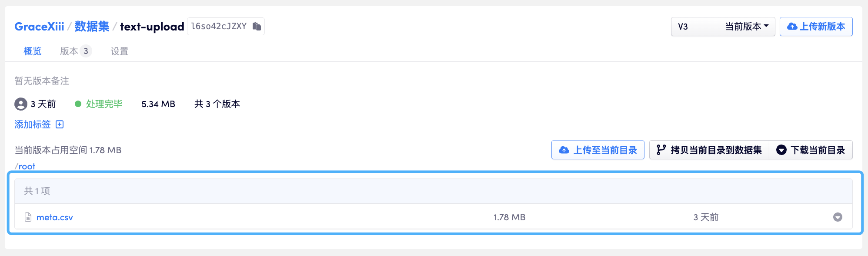Click the root directory path link
The height and width of the screenshot is (256, 868).
tap(27, 166)
